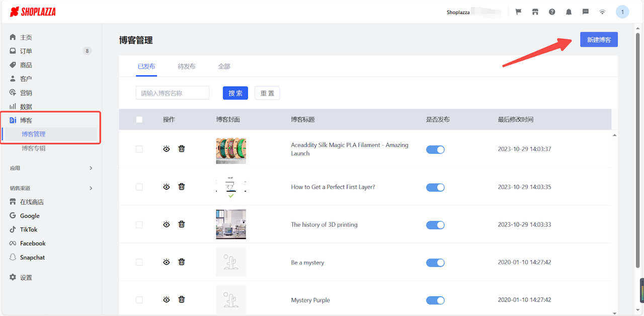Click the blue 搜索 button
Viewport: 644px width, 316px height.
click(235, 93)
